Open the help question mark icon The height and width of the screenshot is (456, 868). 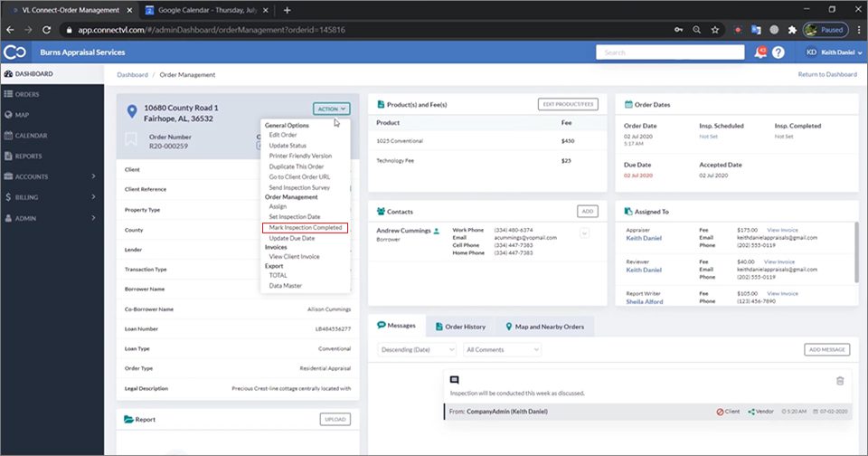pyautogui.click(x=778, y=52)
